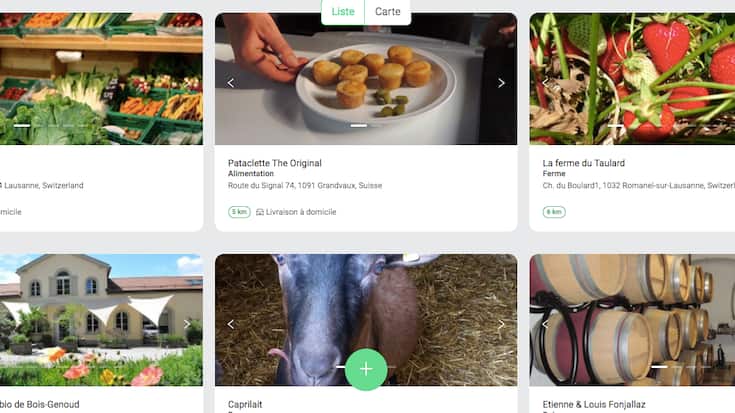Click the 8 km distance badge

553,212
